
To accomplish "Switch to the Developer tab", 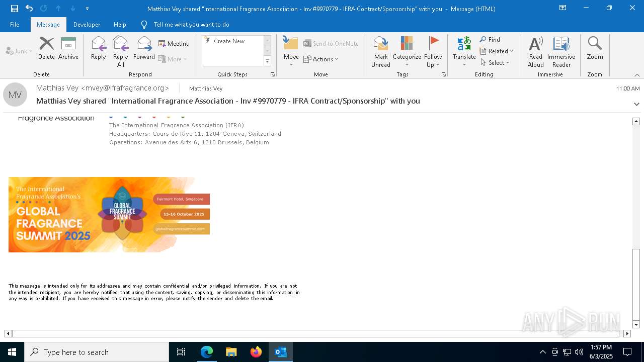I will point(87,25).
